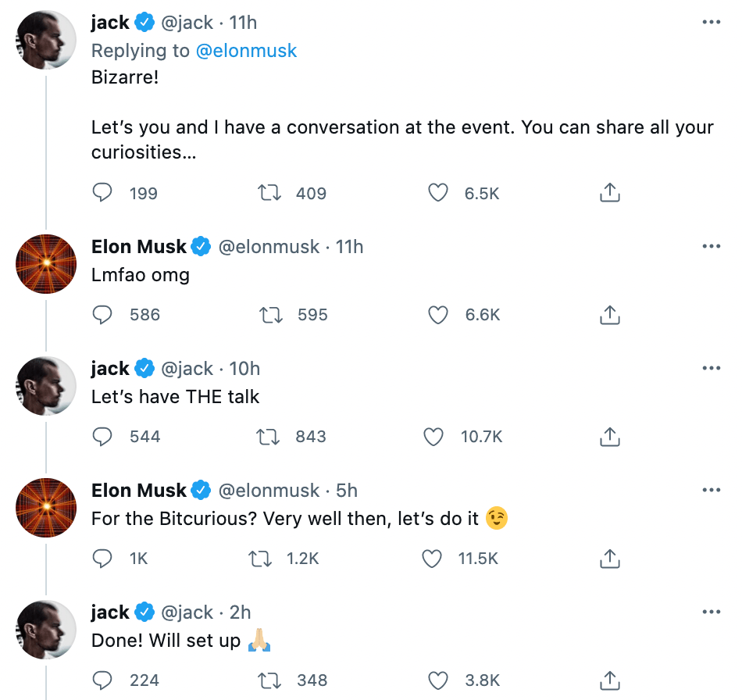Retweet jack's "Done! Will set up" tweet

point(269,680)
